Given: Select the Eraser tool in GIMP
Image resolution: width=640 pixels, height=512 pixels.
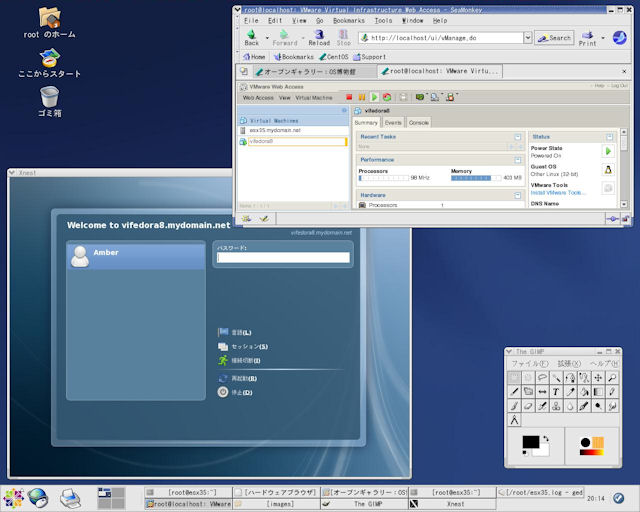Looking at the screenshot, I should (x=528, y=406).
